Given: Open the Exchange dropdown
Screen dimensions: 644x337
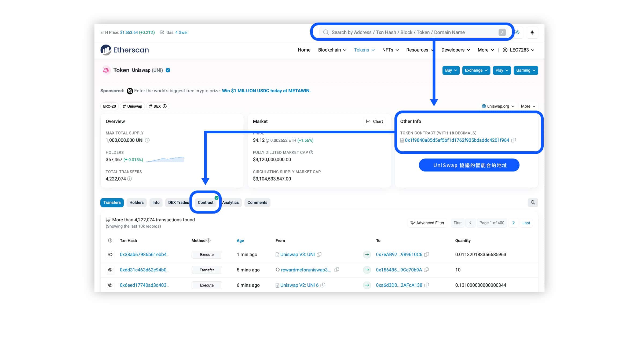Looking at the screenshot, I should click(476, 70).
